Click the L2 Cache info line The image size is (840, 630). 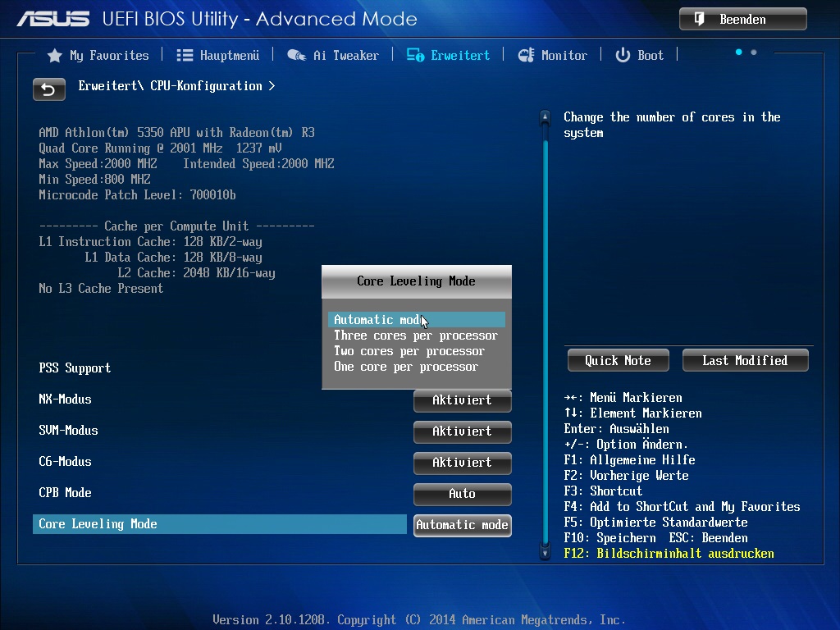click(x=197, y=273)
